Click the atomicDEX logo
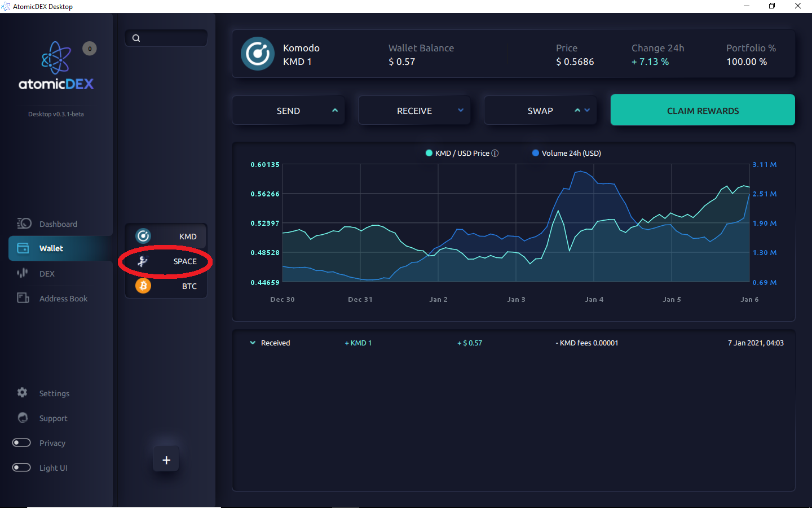Screen dimensions: 812x508 coord(56,65)
